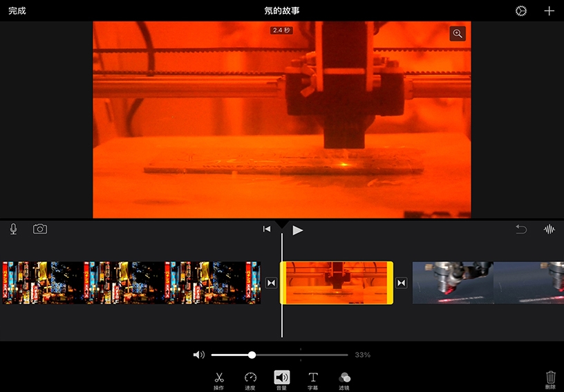This screenshot has width=564, height=392.
Task: Edit the transition before the orange clip
Action: click(x=271, y=283)
